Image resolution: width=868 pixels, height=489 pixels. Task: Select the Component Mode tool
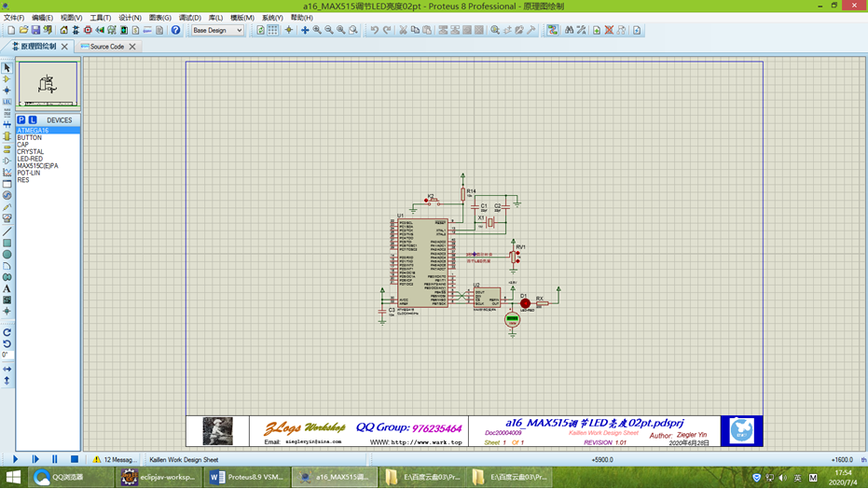point(7,79)
